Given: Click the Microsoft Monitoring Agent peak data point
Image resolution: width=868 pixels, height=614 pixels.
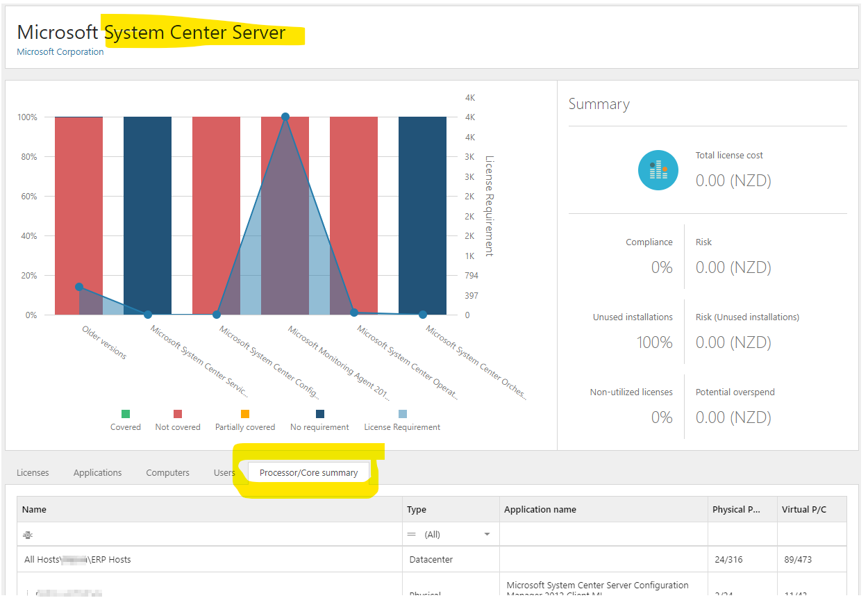Looking at the screenshot, I should pyautogui.click(x=285, y=117).
